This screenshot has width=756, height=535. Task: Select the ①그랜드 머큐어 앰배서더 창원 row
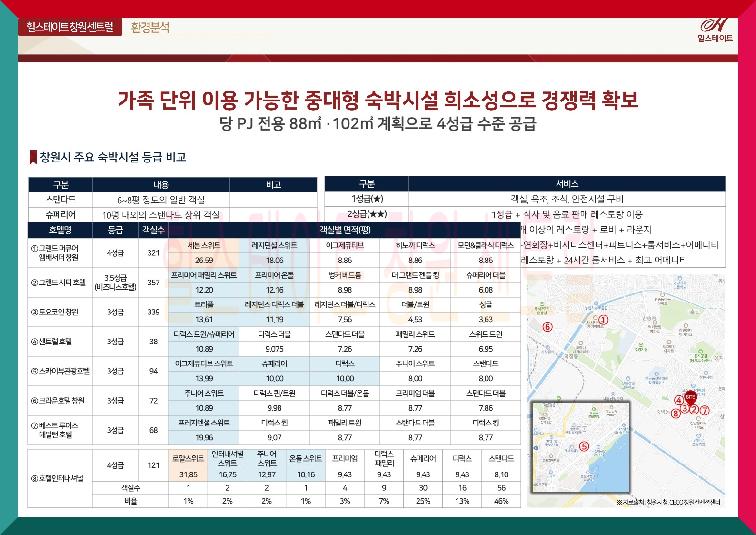[274, 253]
